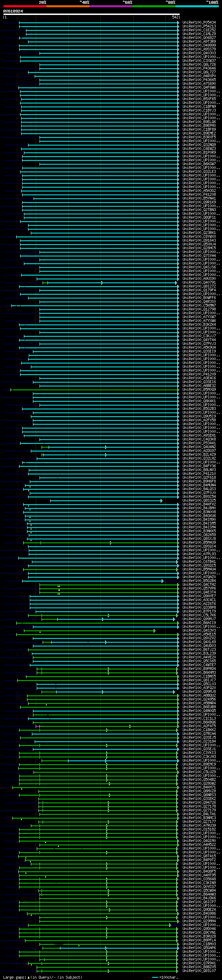Click the white query sequence bar
Image resolution: width=222 pixels, height=980 pixels.
91,14
